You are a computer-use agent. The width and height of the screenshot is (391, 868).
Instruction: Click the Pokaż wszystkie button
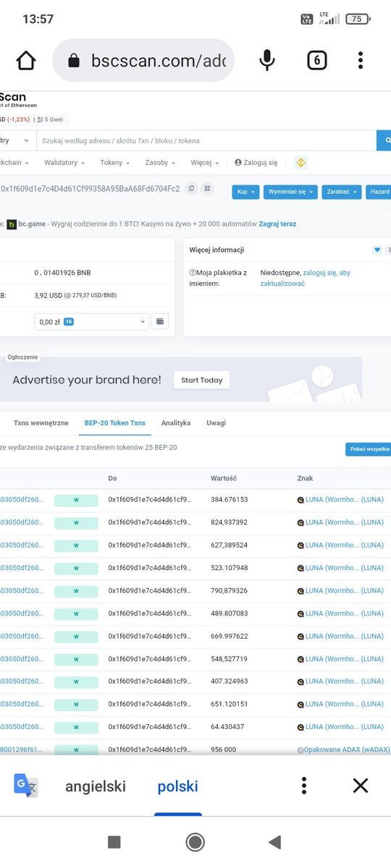click(369, 449)
